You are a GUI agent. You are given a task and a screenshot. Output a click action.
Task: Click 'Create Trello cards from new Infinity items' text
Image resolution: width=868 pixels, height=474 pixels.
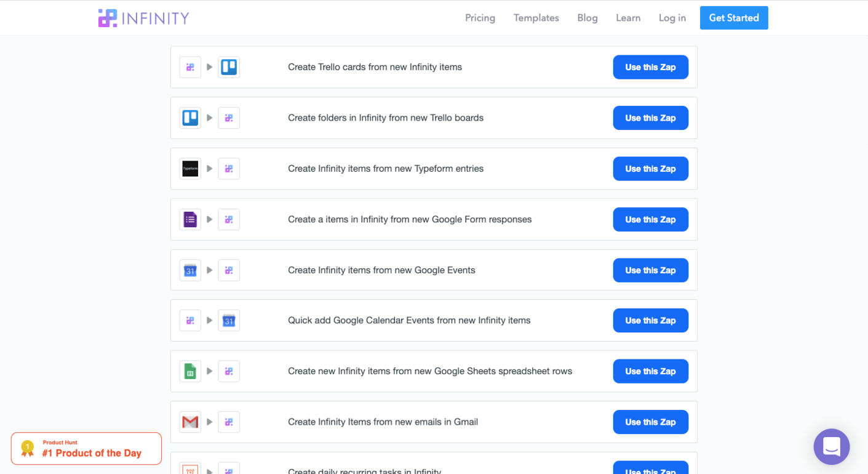[x=375, y=67]
